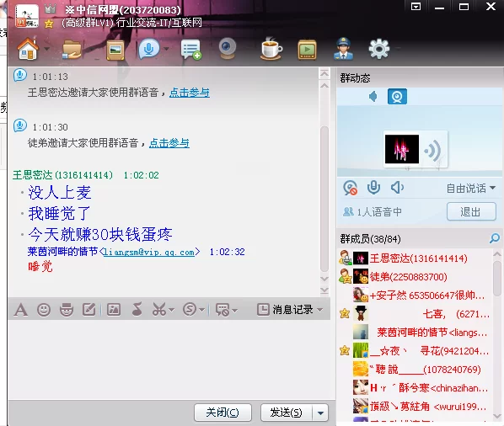
Task: Select the webcam tab in 群动态 panel
Action: click(397, 97)
